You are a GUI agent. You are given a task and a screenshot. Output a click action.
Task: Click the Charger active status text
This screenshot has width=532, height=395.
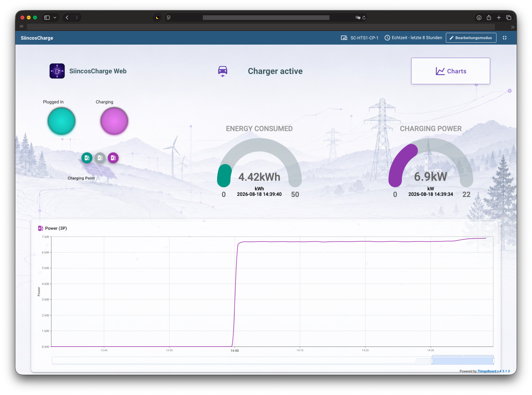(275, 71)
